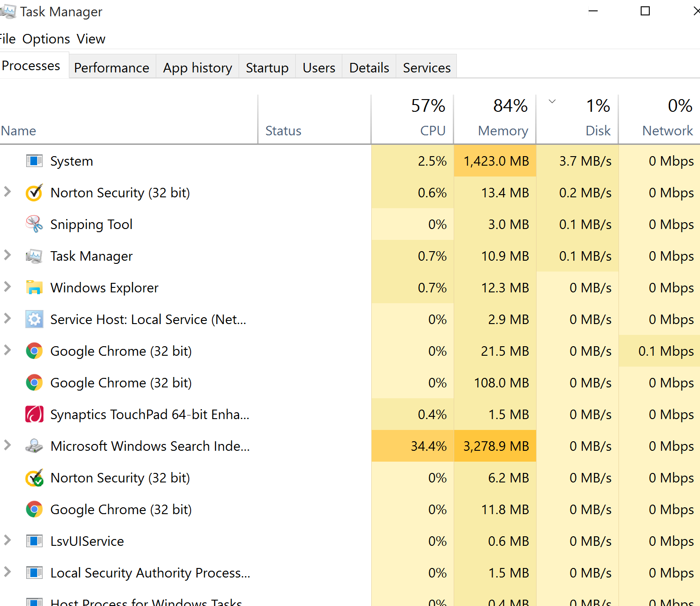
Task: Click the sort arrow above Disk column
Action: [552, 101]
